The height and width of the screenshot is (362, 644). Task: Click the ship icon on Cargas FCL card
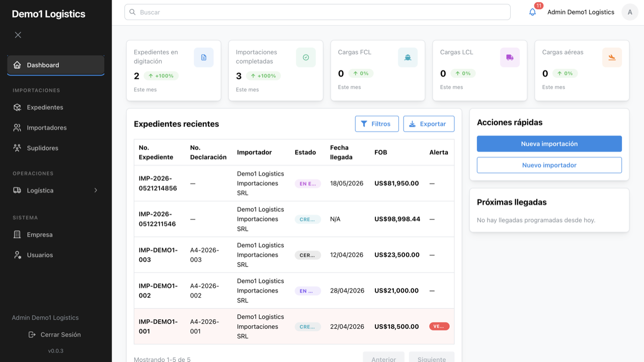pos(408,57)
